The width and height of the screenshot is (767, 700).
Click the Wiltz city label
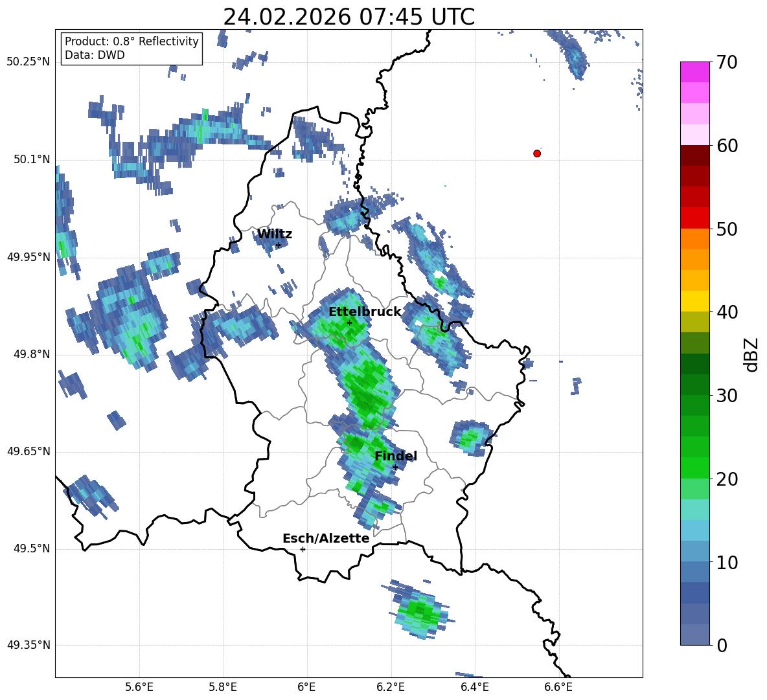[x=275, y=234]
